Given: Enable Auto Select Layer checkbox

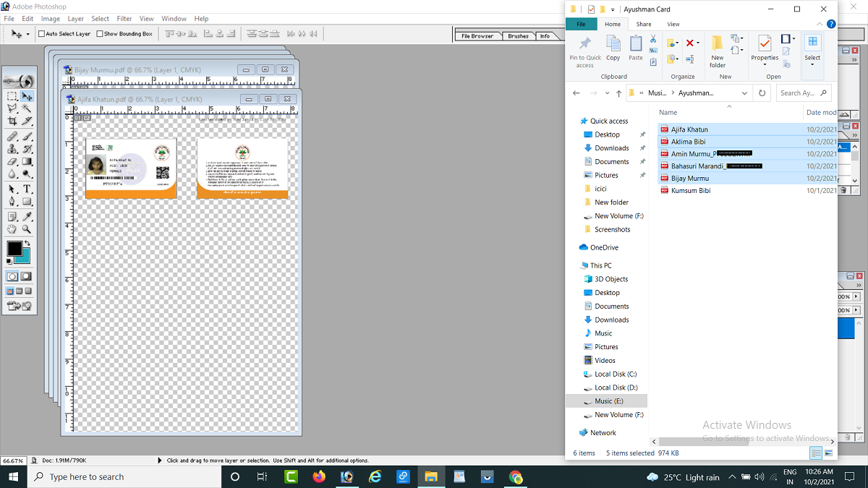Looking at the screenshot, I should click(x=41, y=34).
